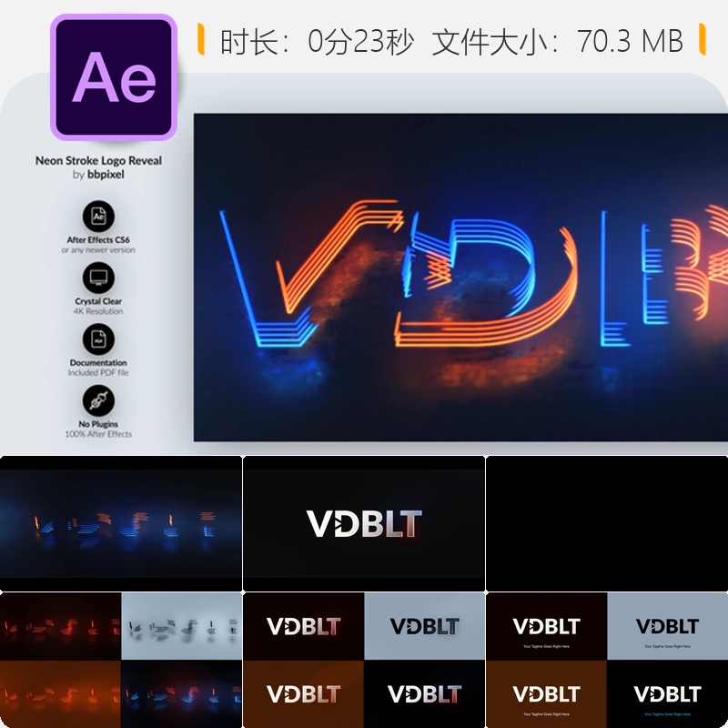The height and width of the screenshot is (728, 728).
Task: Open the four-color neon strokes variations thumbnail
Action: [x=121, y=660]
